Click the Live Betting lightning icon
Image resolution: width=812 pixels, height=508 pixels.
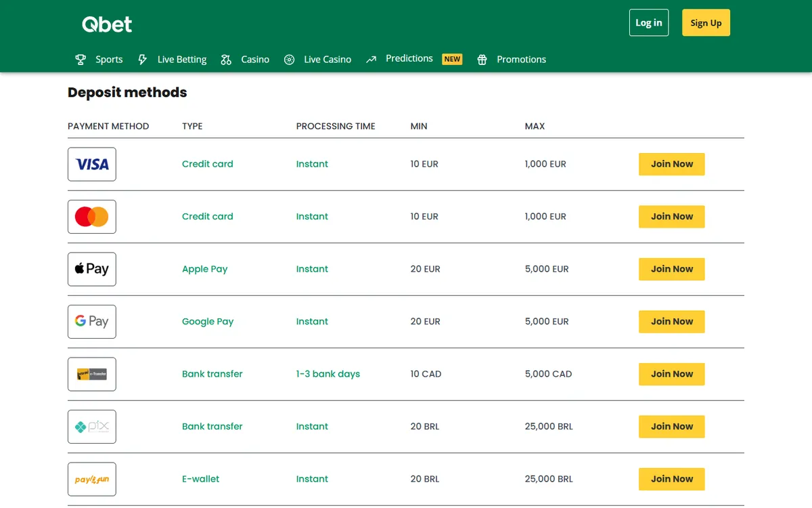pyautogui.click(x=142, y=60)
